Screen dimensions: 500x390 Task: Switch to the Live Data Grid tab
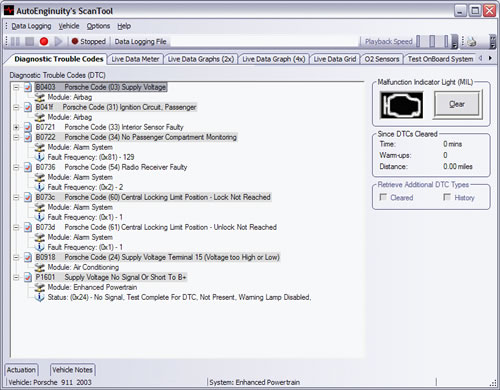point(335,59)
